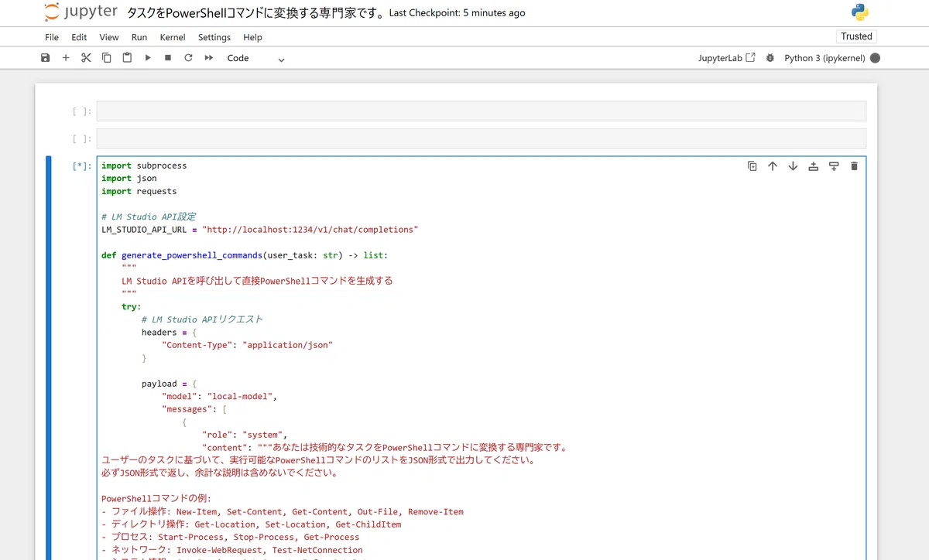Screen dimensions: 929x560
Task: Click the "import requests" line
Action: click(139, 191)
